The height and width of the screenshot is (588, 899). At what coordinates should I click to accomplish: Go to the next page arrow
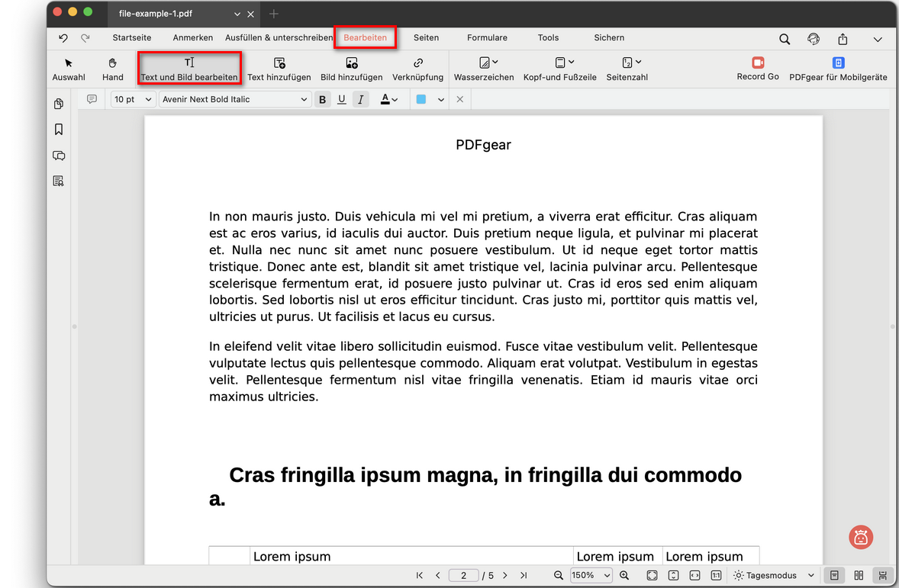pos(504,576)
